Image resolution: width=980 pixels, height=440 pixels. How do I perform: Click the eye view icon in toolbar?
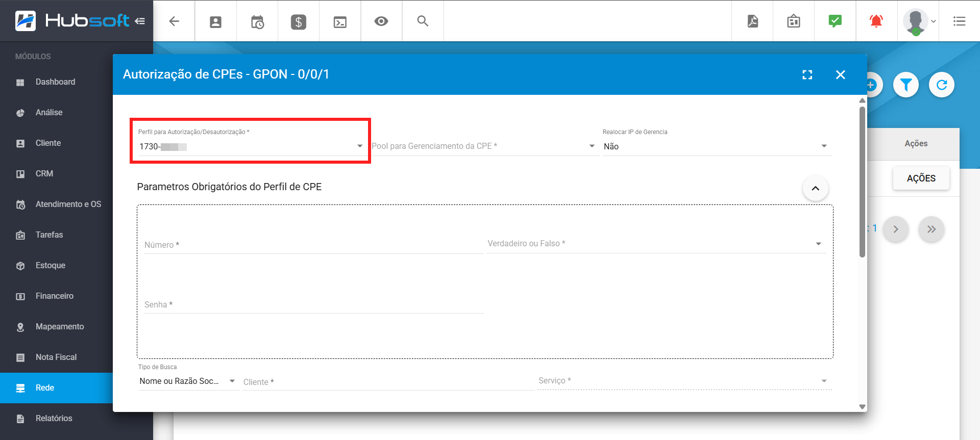click(x=381, y=21)
